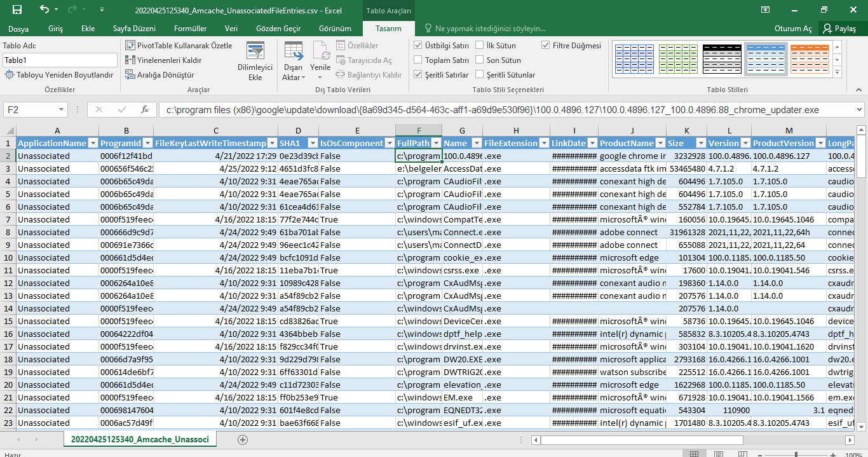This screenshot has height=457, width=868.
Task: Expand the Name Box dropdown arrow
Action: [x=61, y=110]
